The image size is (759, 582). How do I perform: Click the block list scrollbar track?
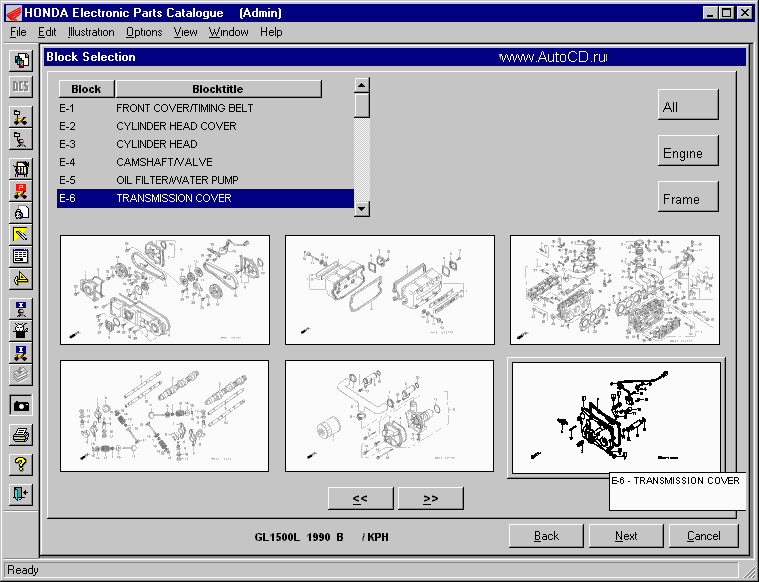362,160
